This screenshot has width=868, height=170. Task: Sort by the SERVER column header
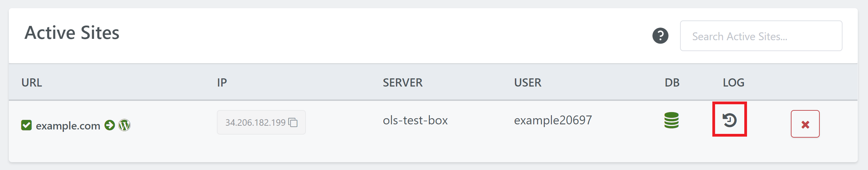click(x=403, y=82)
